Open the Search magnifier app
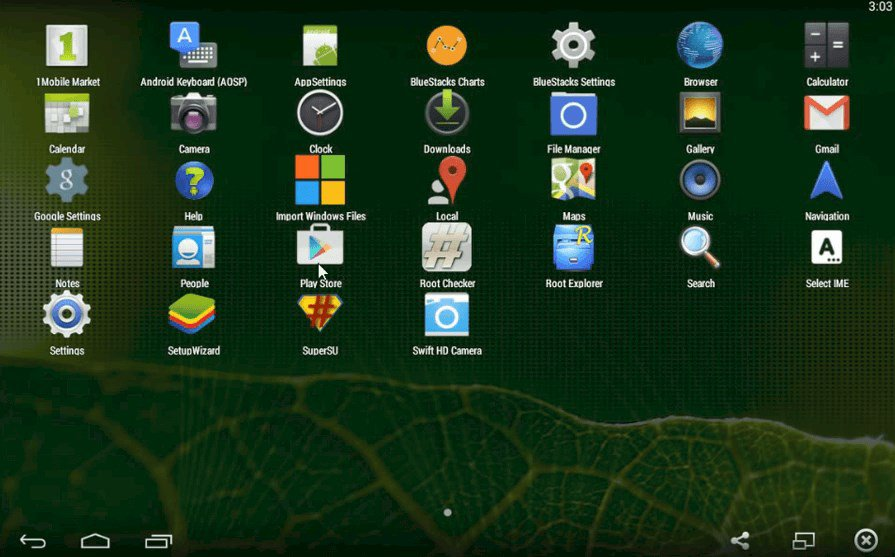Image resolution: width=895 pixels, height=557 pixels. (x=700, y=248)
